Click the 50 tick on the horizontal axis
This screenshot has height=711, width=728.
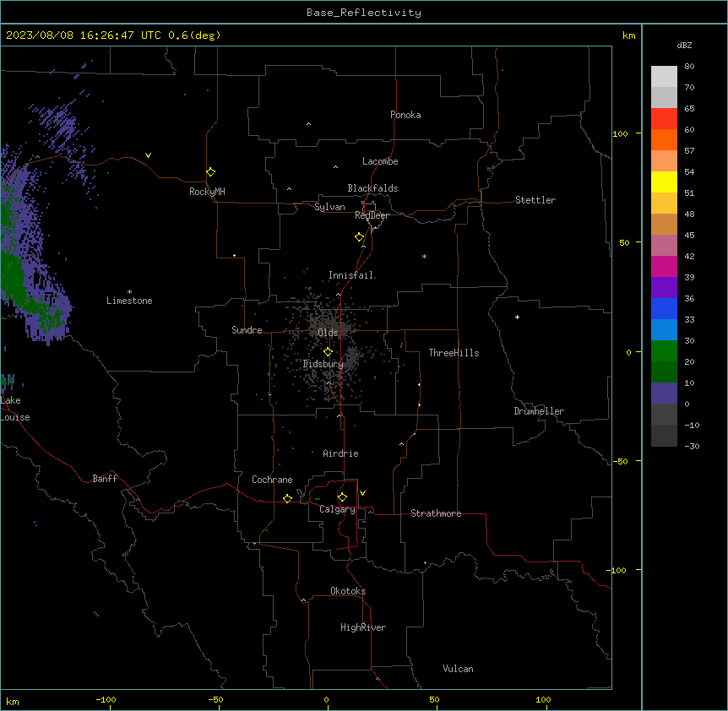434,699
